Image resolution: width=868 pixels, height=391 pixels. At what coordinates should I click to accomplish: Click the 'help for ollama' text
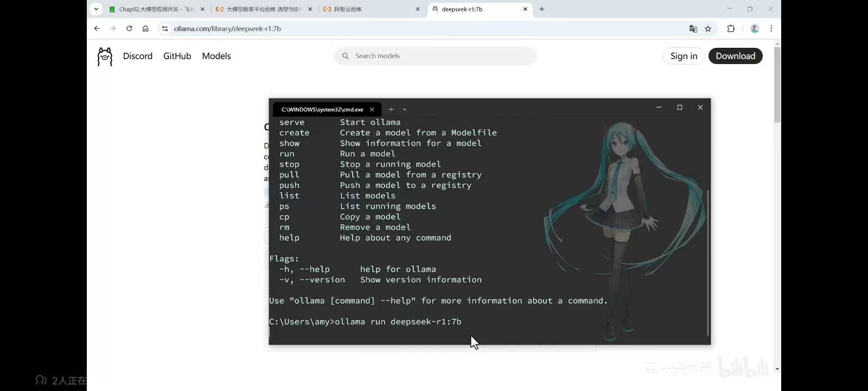click(x=398, y=269)
